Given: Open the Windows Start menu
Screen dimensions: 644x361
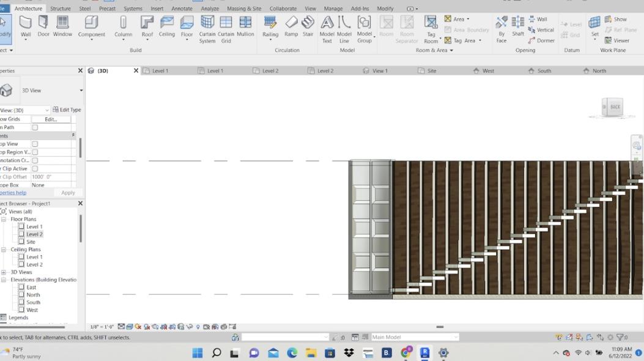Looking at the screenshot, I should (x=197, y=352).
